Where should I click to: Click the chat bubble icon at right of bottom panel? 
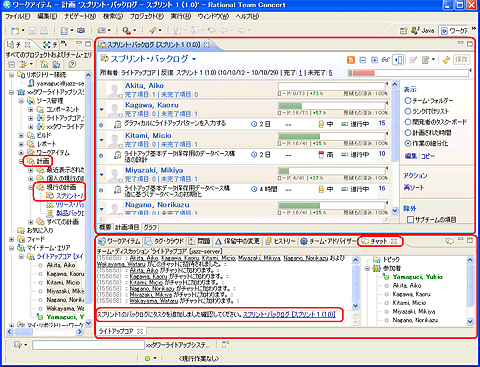(450, 241)
